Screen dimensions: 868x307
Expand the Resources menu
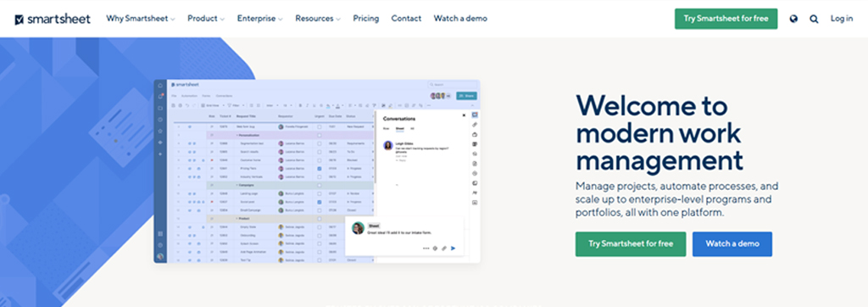point(318,19)
